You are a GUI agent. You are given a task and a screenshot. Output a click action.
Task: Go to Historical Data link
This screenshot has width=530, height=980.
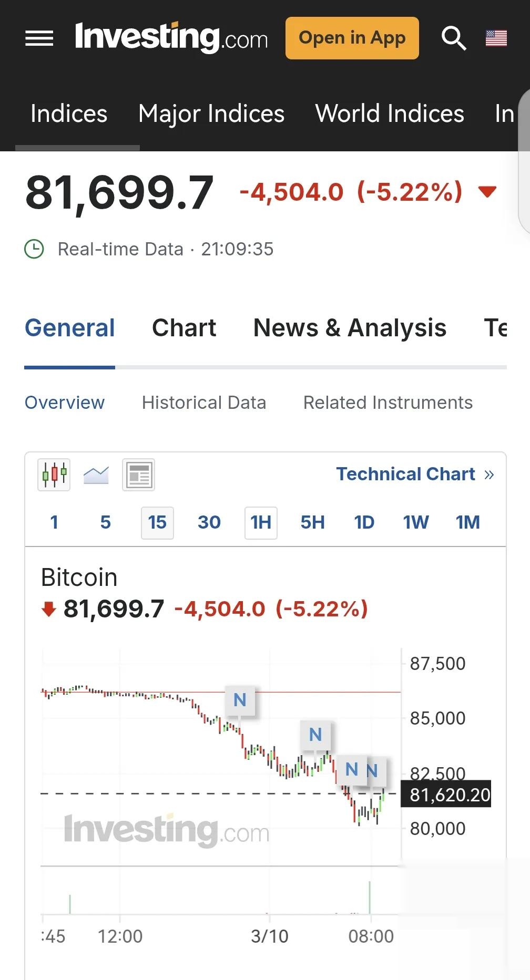point(204,403)
